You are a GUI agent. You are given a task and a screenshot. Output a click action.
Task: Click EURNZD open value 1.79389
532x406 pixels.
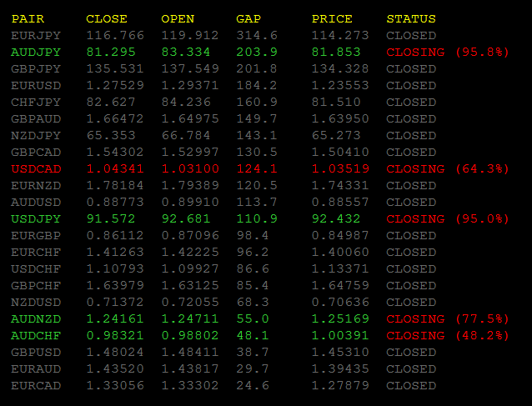(x=190, y=186)
